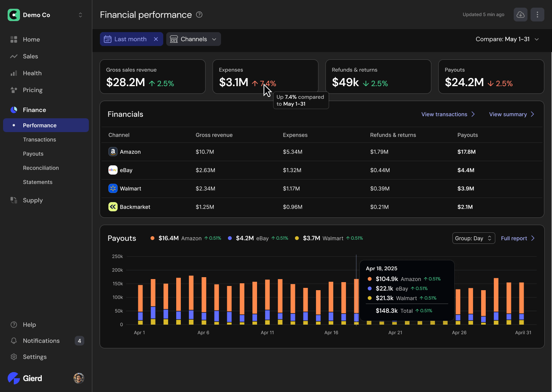This screenshot has height=392, width=552.
Task: Click the eBay logo next to its row
Action: (x=113, y=170)
